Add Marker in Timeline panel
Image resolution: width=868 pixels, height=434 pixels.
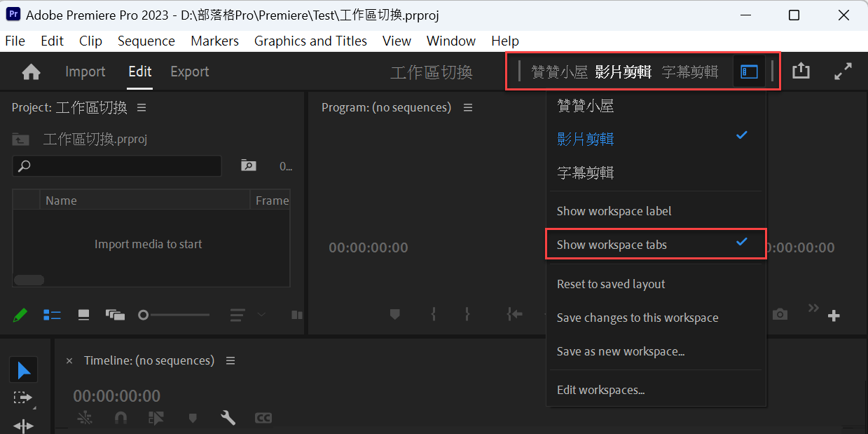tap(193, 419)
